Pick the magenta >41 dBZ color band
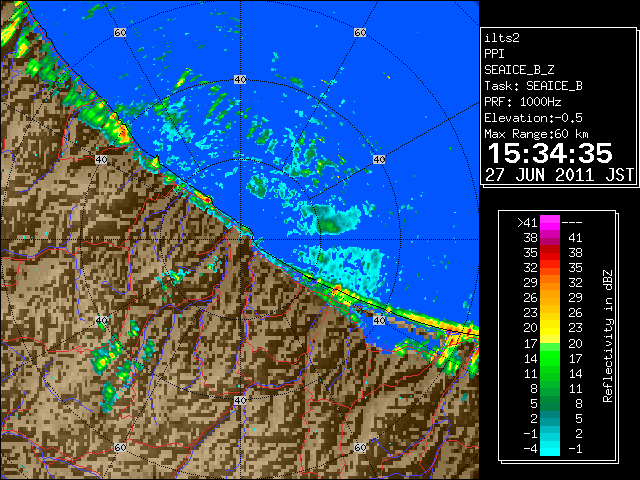 tap(550, 223)
